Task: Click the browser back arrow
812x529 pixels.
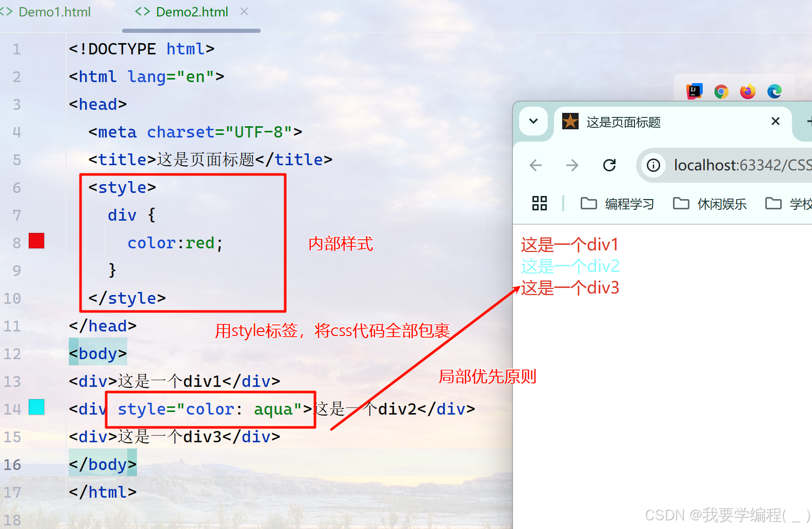Action: 536,165
